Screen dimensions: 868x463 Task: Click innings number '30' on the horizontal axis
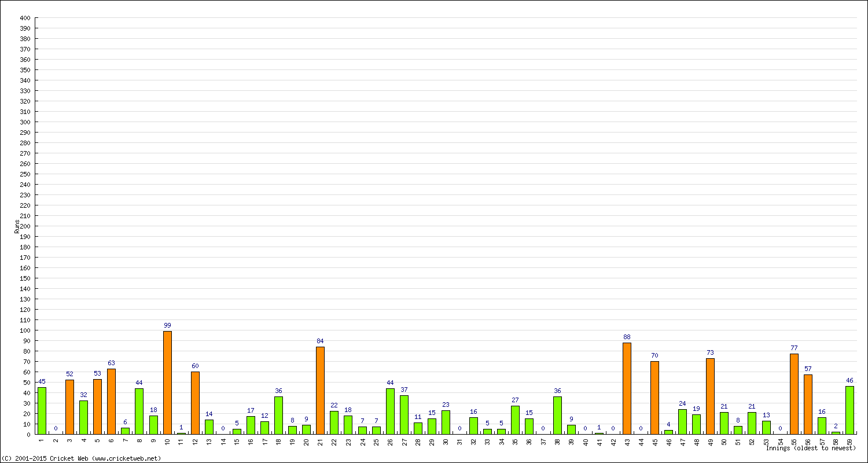click(x=446, y=442)
